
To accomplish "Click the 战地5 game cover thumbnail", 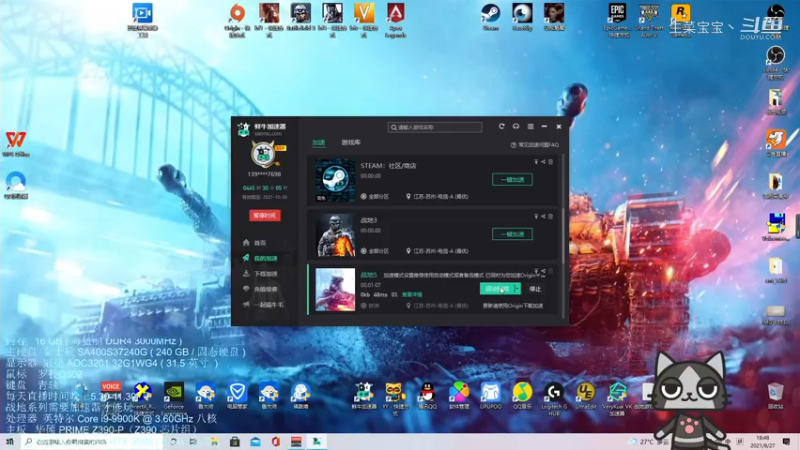I will (x=335, y=289).
